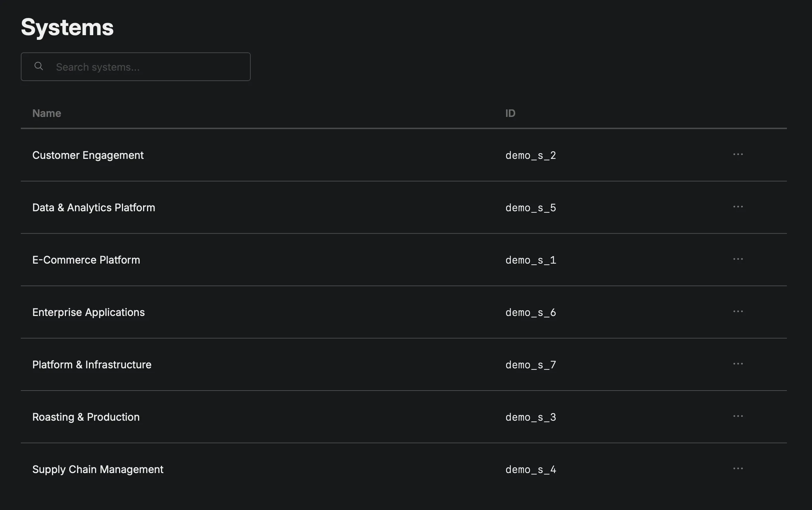
Task: Open more options for Enterprise Applications
Action: pyautogui.click(x=738, y=312)
